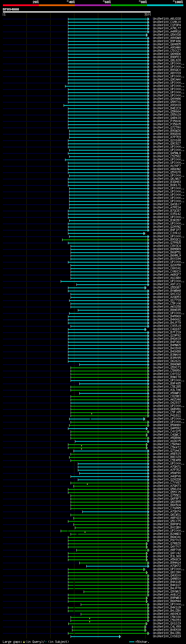The height and width of the screenshot is (644, 186).
Task: Choose the UniRef100_A3LTA6 entry
Action: 167,390
